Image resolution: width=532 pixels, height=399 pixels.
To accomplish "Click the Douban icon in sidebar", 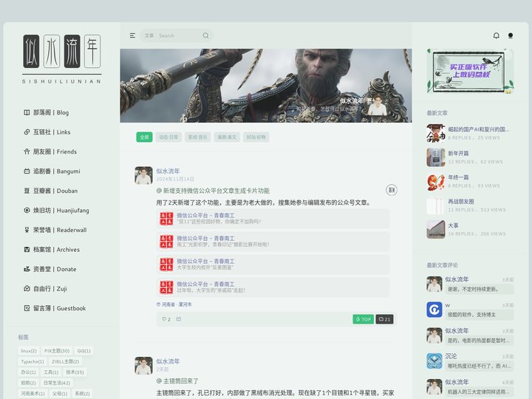I will (27, 191).
